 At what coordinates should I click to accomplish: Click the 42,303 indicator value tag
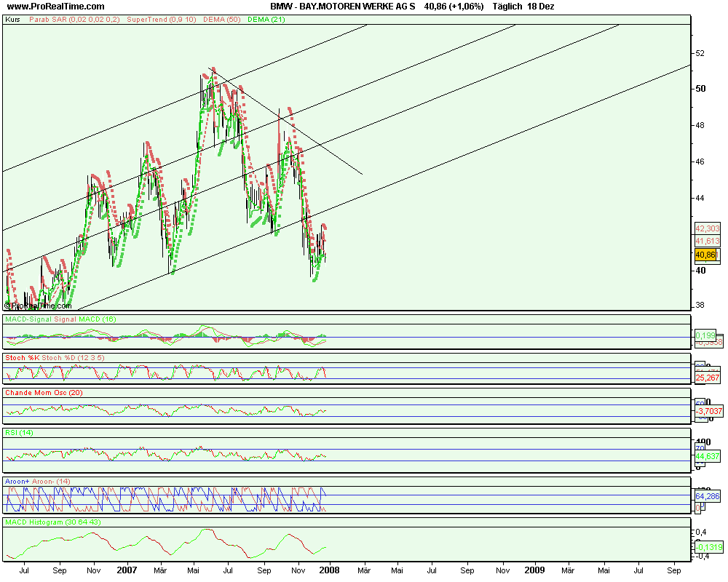coord(708,229)
